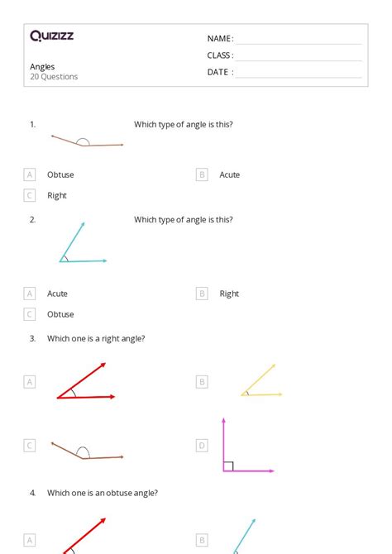The image size is (392, 554).
Task: Click the CLASS input line
Action: (299, 56)
